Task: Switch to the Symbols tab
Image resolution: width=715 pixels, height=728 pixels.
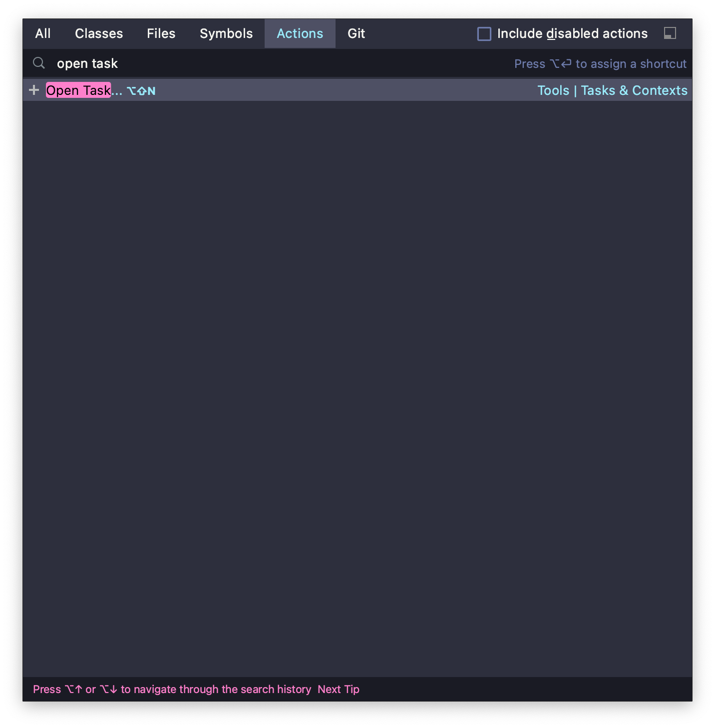Action: (x=226, y=33)
